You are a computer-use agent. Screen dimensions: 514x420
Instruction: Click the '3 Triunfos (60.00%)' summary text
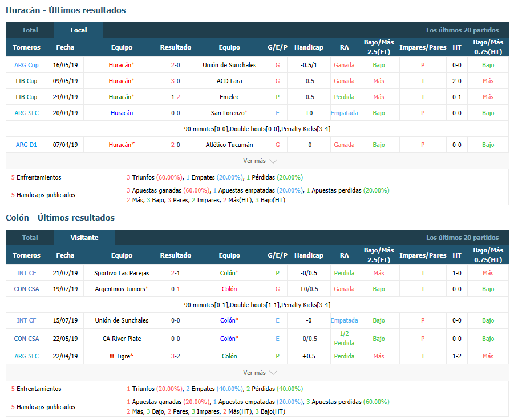[155, 177]
